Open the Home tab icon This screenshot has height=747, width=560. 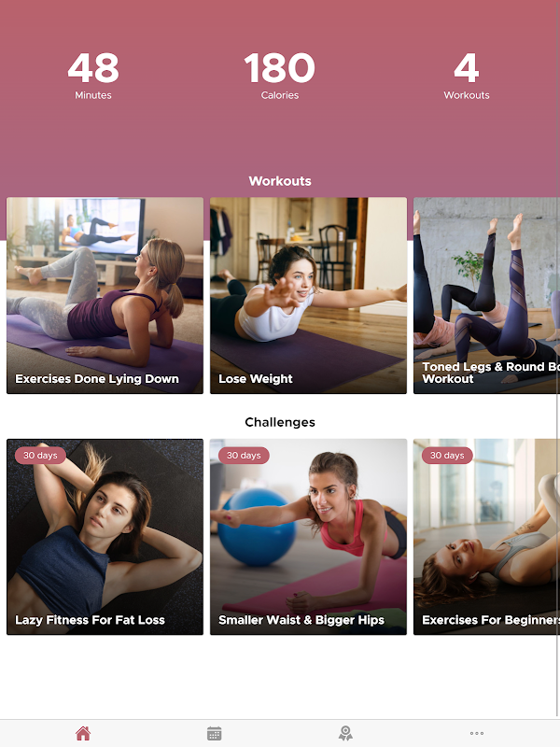pos(83,733)
